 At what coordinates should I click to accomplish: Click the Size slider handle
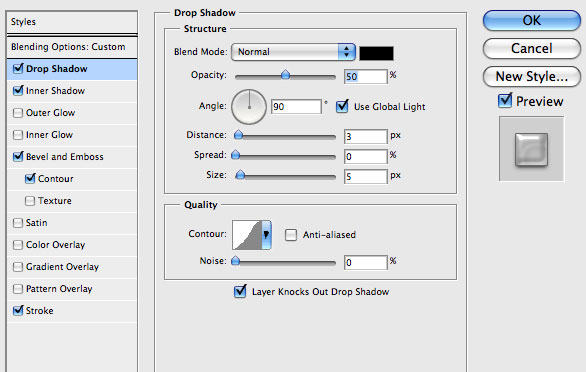(240, 174)
